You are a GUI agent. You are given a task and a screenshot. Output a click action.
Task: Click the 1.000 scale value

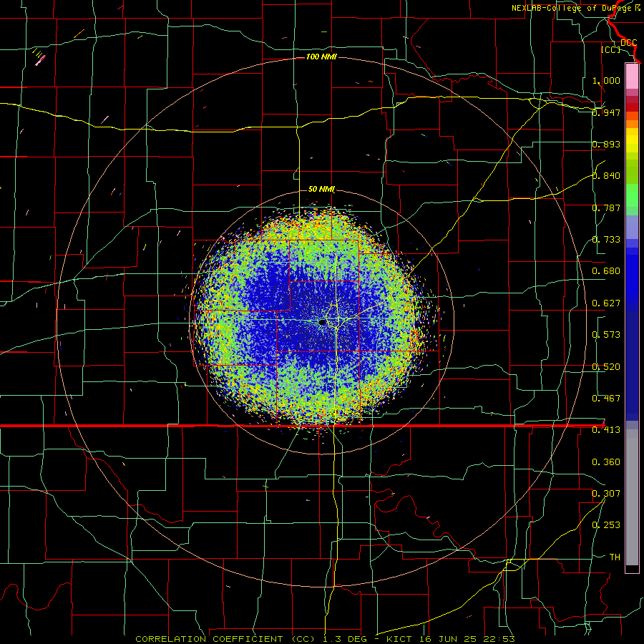606,80
